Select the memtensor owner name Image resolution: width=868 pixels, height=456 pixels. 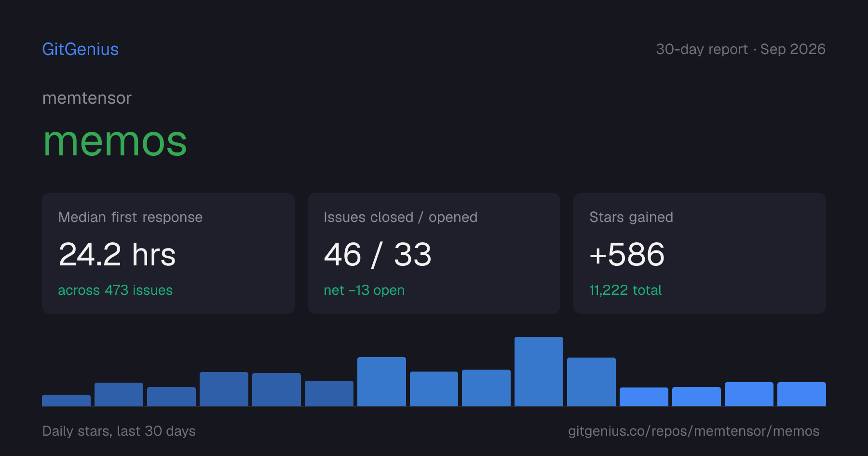tap(87, 98)
